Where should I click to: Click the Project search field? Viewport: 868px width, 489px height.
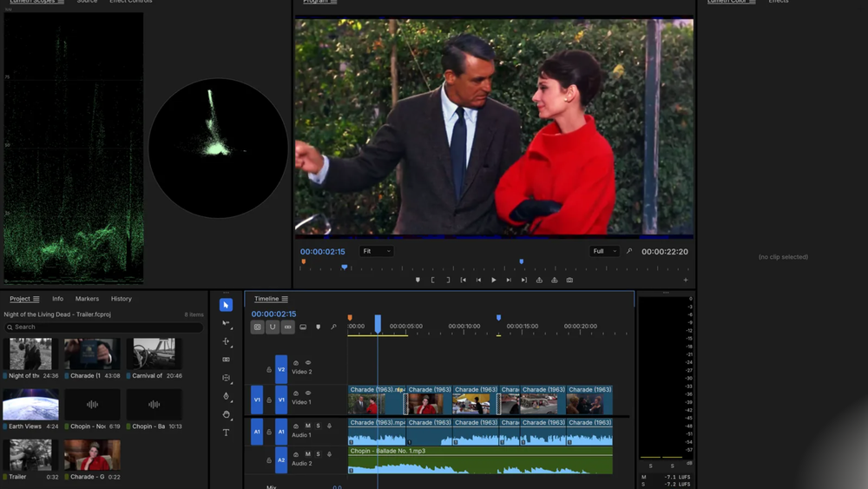click(103, 327)
